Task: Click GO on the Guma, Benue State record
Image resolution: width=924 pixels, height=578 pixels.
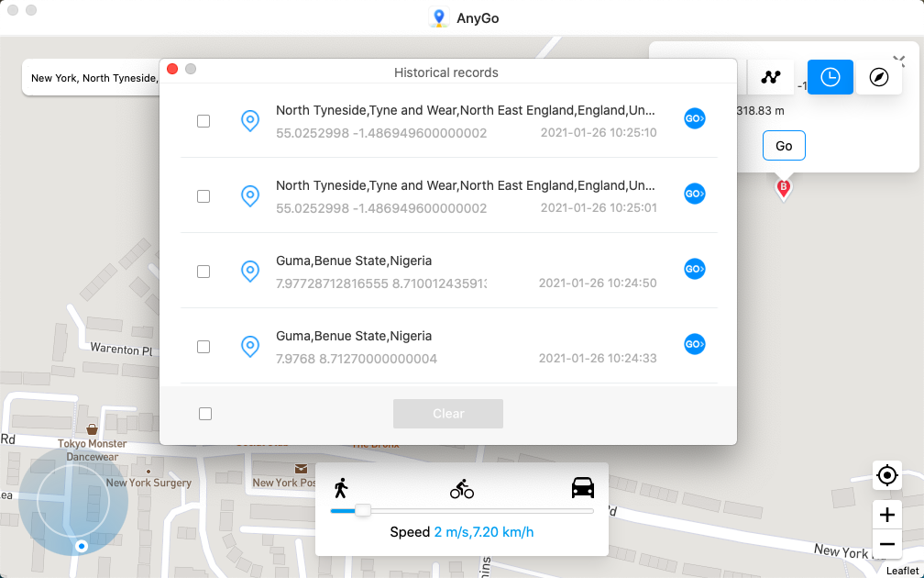Action: 694,269
